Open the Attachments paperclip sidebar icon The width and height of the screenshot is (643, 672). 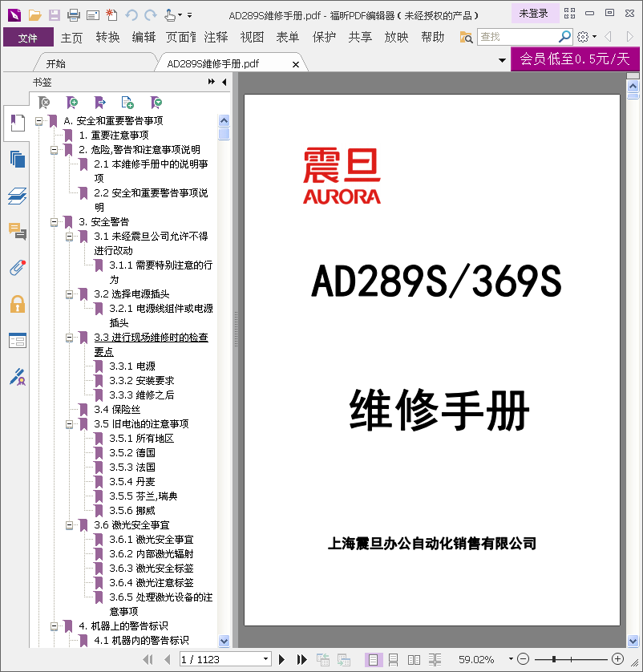click(x=18, y=268)
